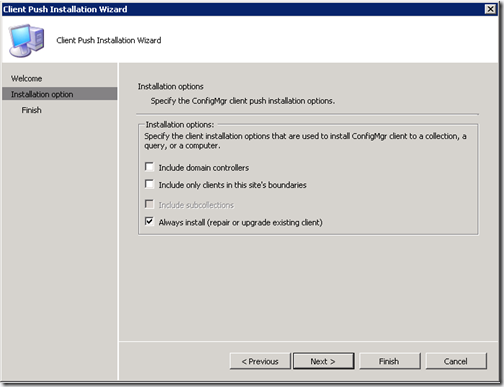Screen dimensions: 504x387
Task: Click the Installation options heading text
Action: pos(171,87)
